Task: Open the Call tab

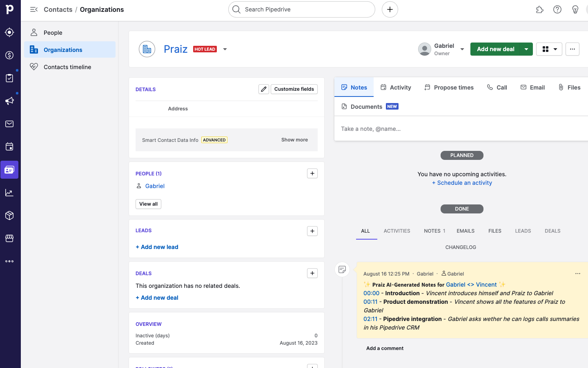Action: [x=497, y=88]
